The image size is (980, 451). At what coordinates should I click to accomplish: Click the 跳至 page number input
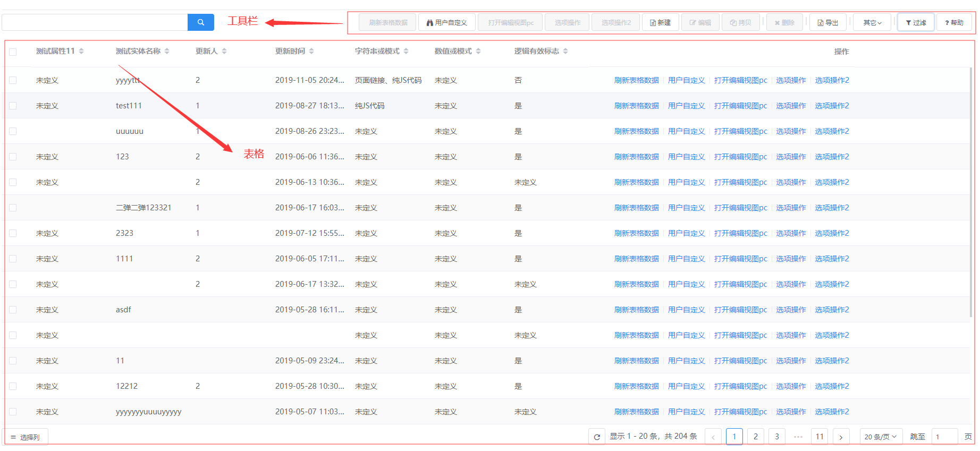click(945, 437)
